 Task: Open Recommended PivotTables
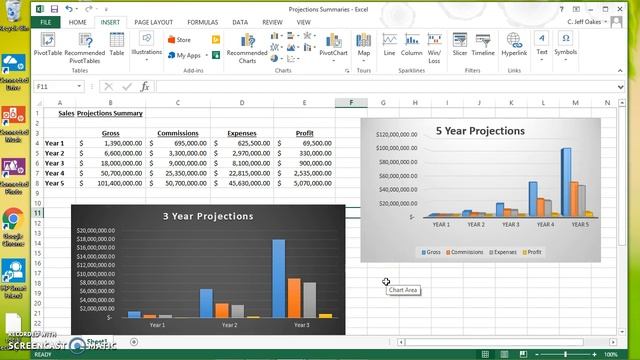(85, 48)
